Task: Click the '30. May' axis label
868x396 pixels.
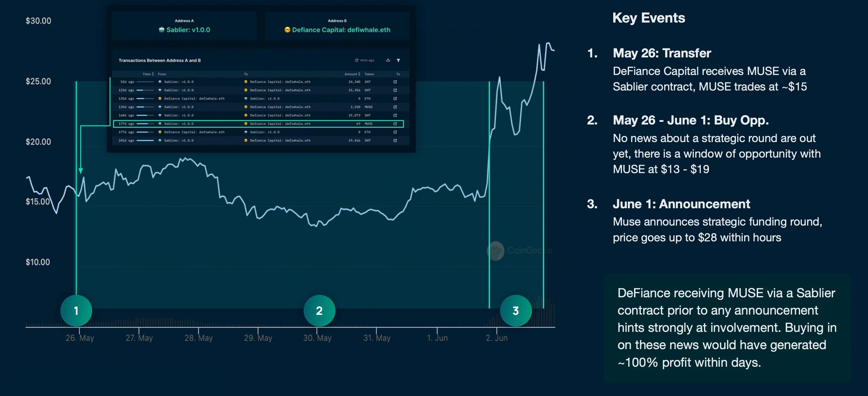Action: (x=317, y=338)
